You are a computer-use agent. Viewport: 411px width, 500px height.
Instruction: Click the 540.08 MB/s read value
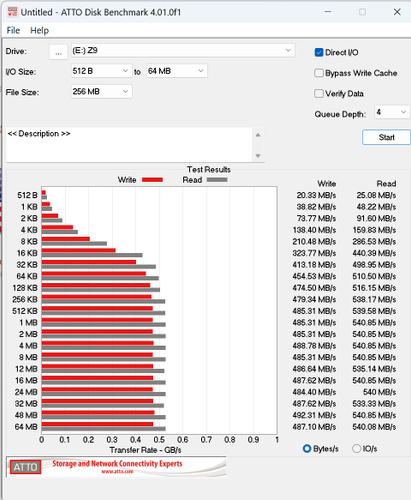[374, 427]
